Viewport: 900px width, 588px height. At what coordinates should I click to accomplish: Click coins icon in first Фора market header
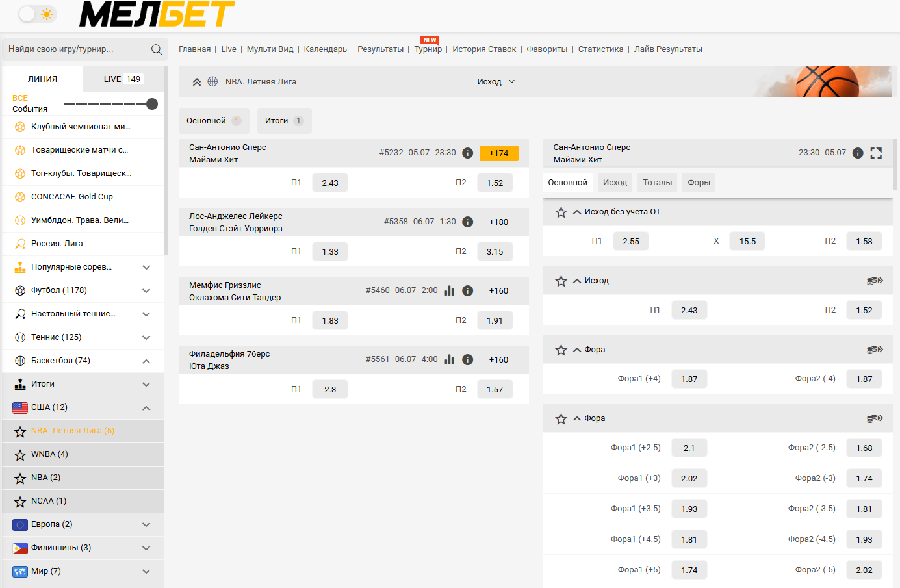875,350
